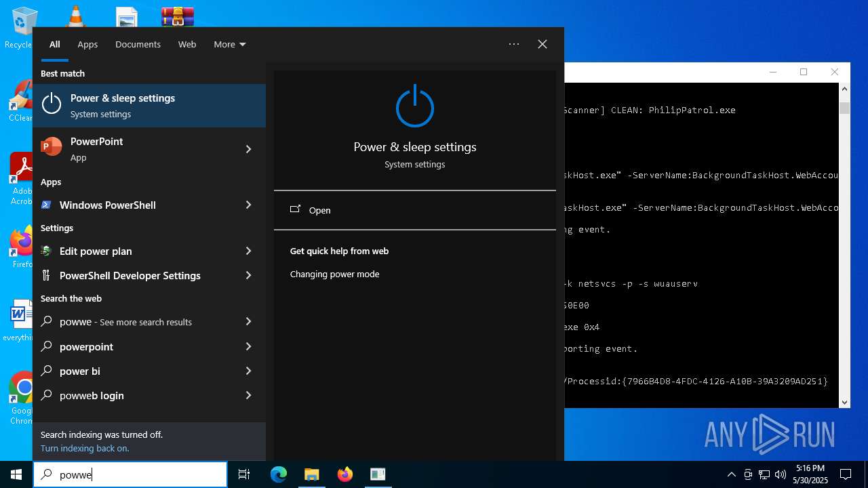
Task: Switch to the Apps tab
Action: pos(87,44)
